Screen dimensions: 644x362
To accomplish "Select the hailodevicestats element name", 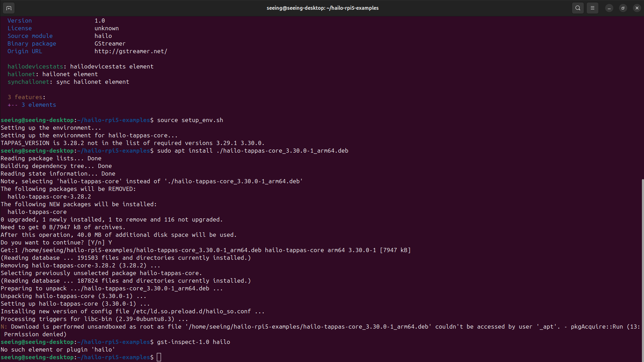I will [35, 66].
